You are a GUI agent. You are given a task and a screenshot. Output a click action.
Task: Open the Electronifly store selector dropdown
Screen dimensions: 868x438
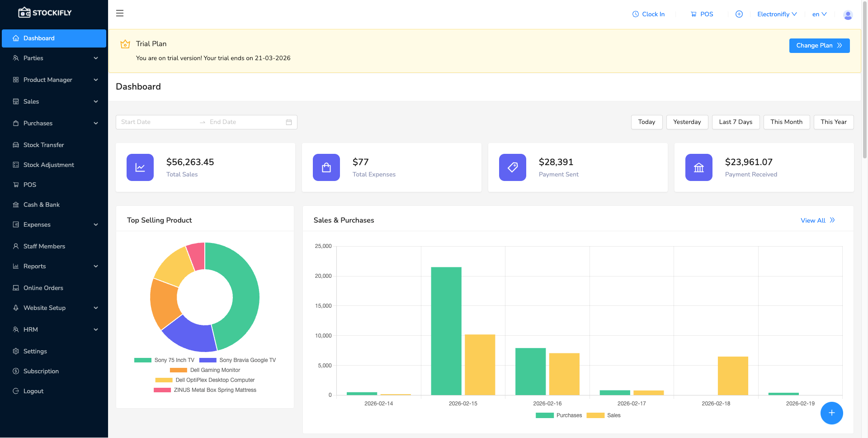(x=776, y=14)
